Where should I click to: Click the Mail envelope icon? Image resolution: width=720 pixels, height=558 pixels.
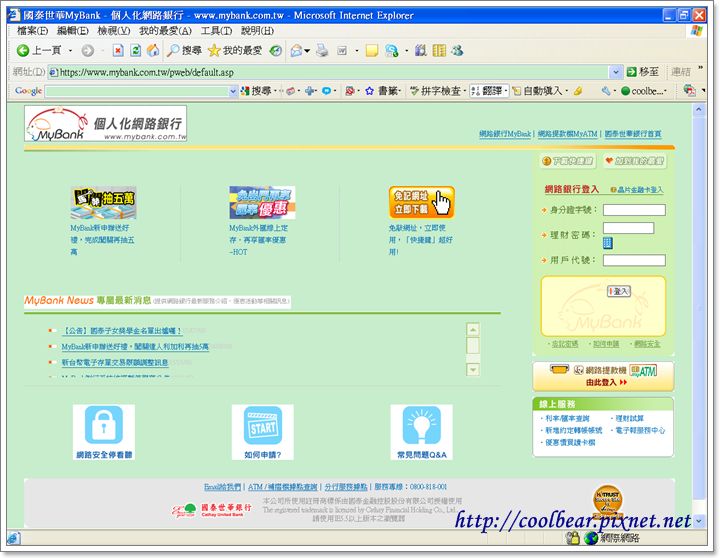[297, 51]
